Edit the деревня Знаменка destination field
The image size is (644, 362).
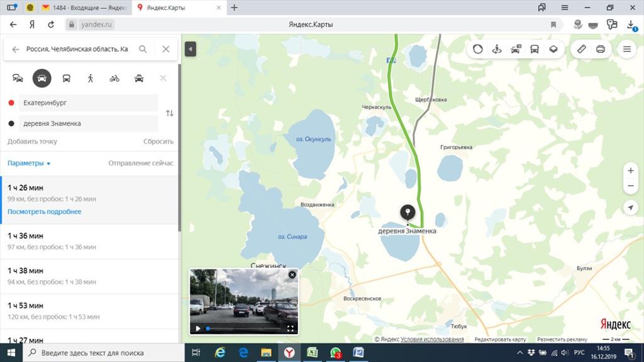click(x=88, y=123)
